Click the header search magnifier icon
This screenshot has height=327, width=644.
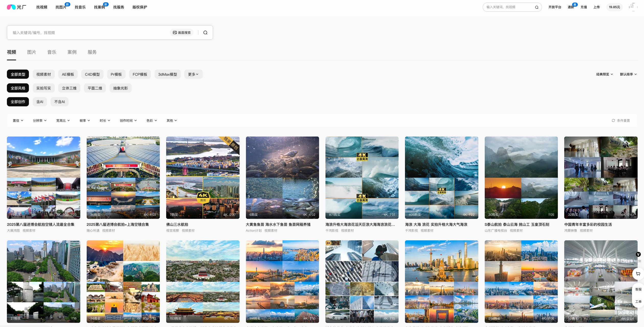pos(537,7)
